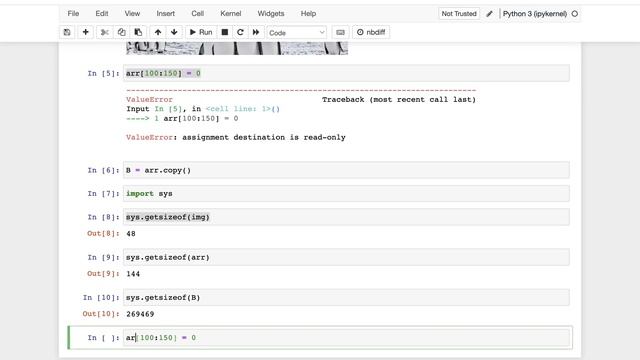Viewport: 640px width, 360px height.
Task: Open the Edit menu
Action: [102, 13]
